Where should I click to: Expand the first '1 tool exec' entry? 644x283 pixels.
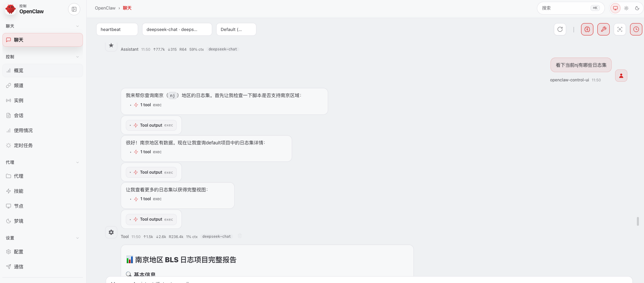pyautogui.click(x=146, y=105)
